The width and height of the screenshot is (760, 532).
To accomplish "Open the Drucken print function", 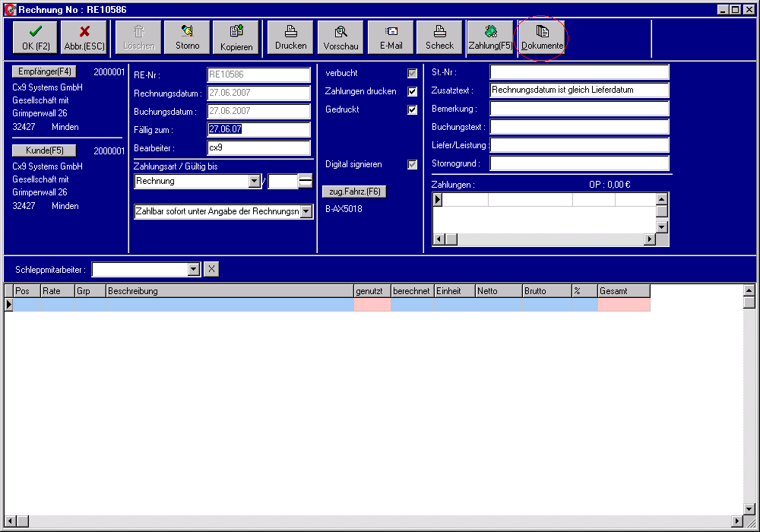I will 290,36.
